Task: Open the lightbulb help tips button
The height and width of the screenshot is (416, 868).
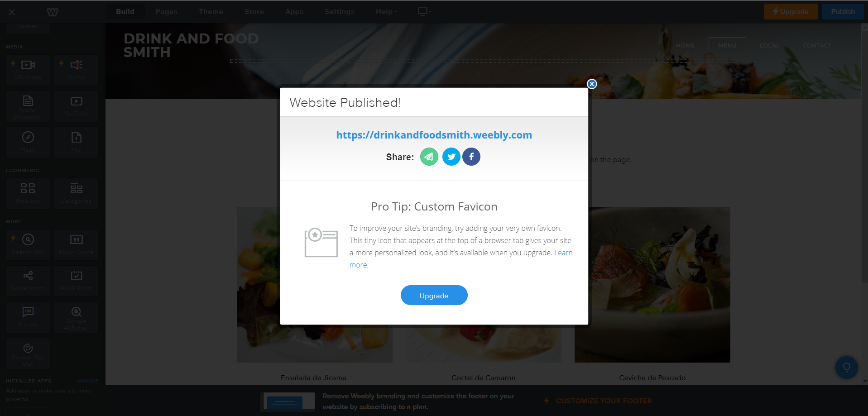Action: [x=846, y=368]
